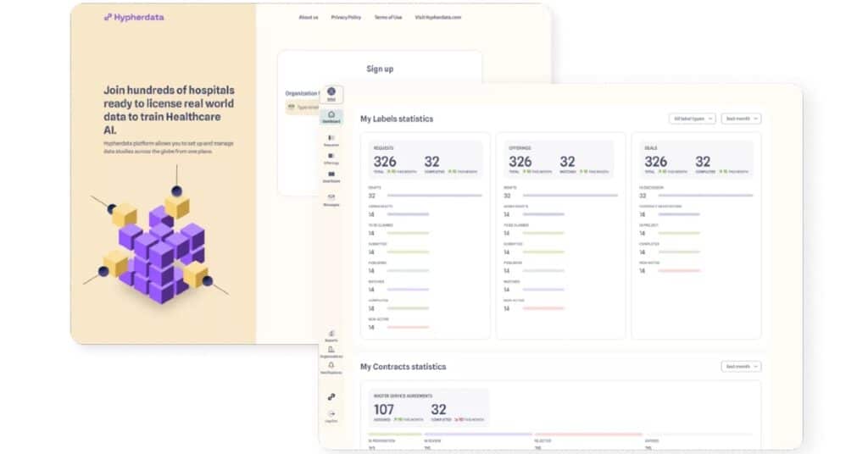868x454 pixels.
Task: Open the Notifications bell icon
Action: (x=331, y=368)
